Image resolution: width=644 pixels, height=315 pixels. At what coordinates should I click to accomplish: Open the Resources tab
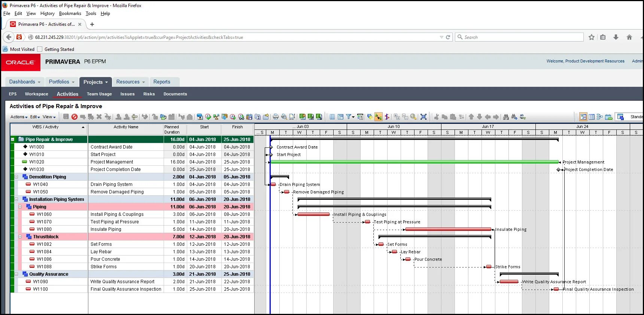pyautogui.click(x=130, y=82)
